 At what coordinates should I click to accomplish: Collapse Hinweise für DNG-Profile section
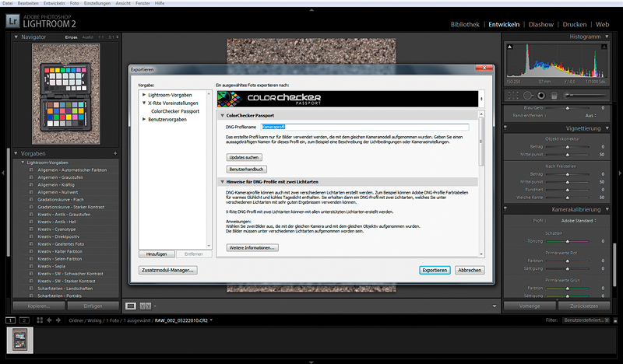[222, 182]
